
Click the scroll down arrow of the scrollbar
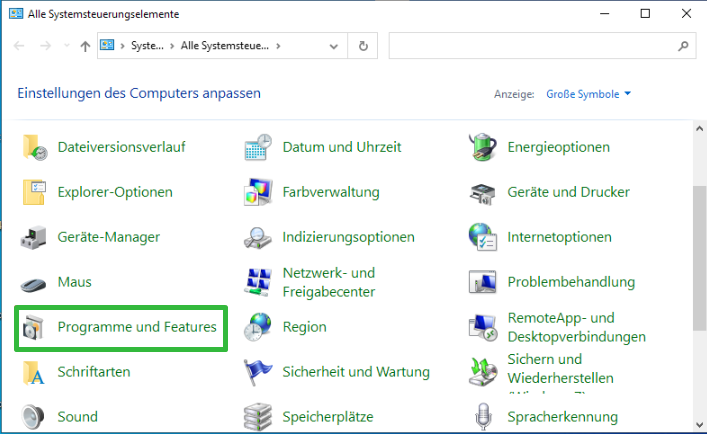pos(699,425)
